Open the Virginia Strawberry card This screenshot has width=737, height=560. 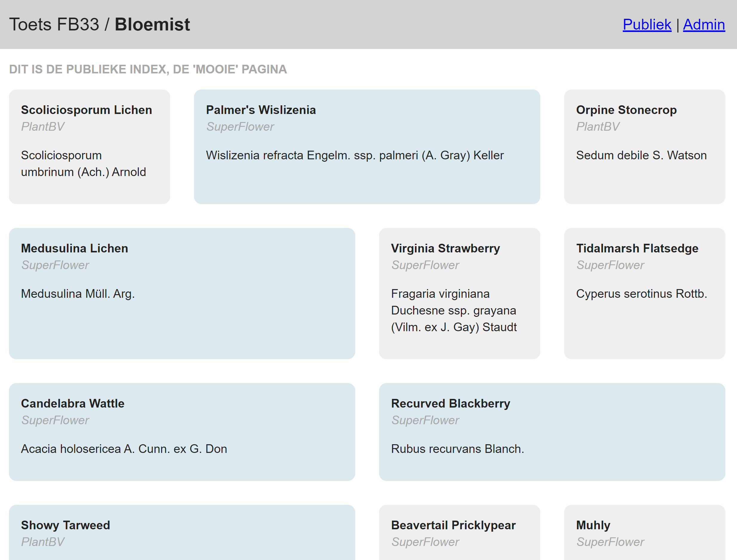coord(459,293)
